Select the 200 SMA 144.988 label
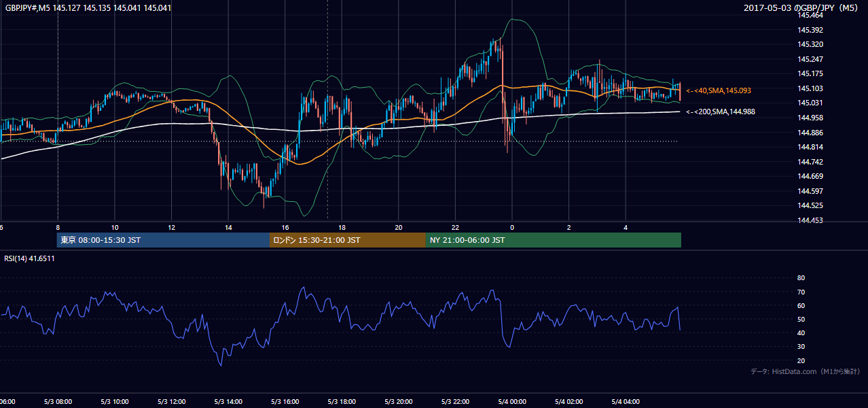The height and width of the screenshot is (408, 868). 721,112
